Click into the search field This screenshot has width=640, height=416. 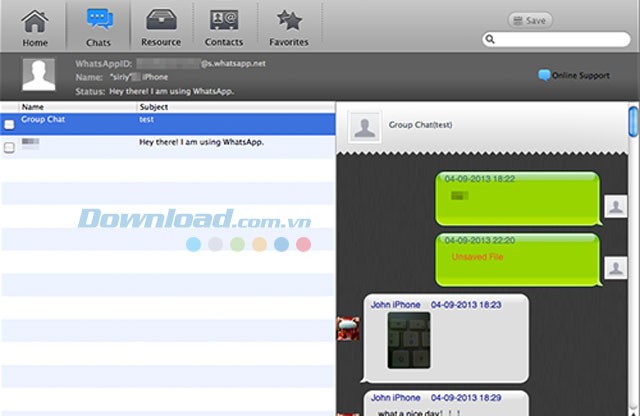point(556,39)
